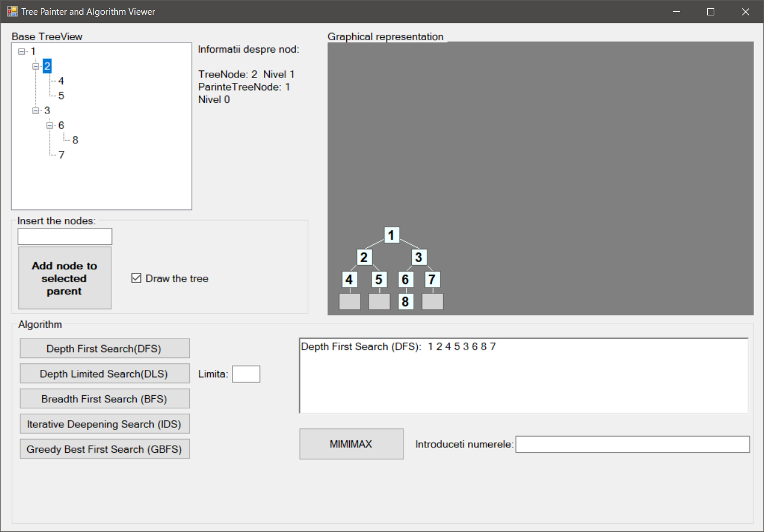Select tree node 4 in Base TreeView
This screenshot has height=532, width=764.
coord(62,81)
